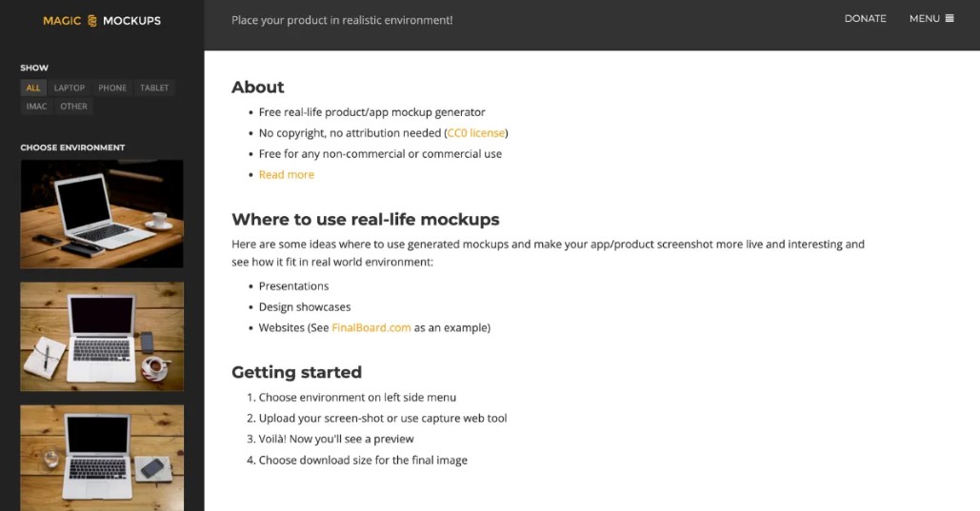Click the Getting started heading

click(296, 372)
